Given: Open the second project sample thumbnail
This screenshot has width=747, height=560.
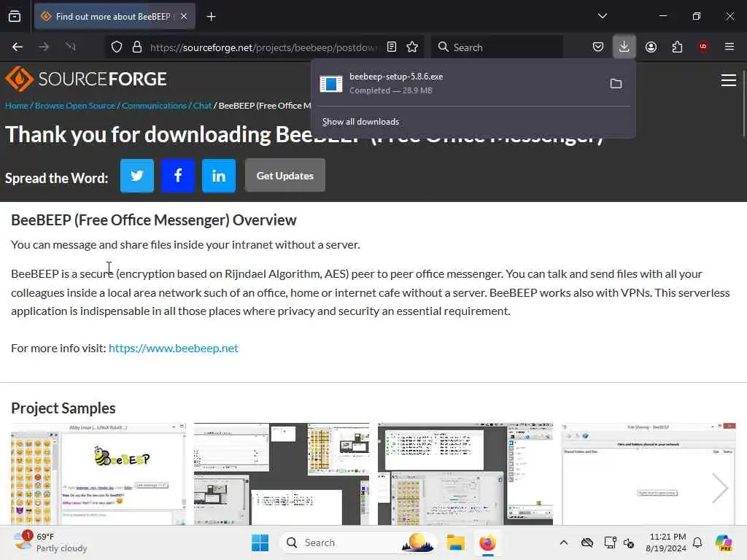Looking at the screenshot, I should click(282, 474).
